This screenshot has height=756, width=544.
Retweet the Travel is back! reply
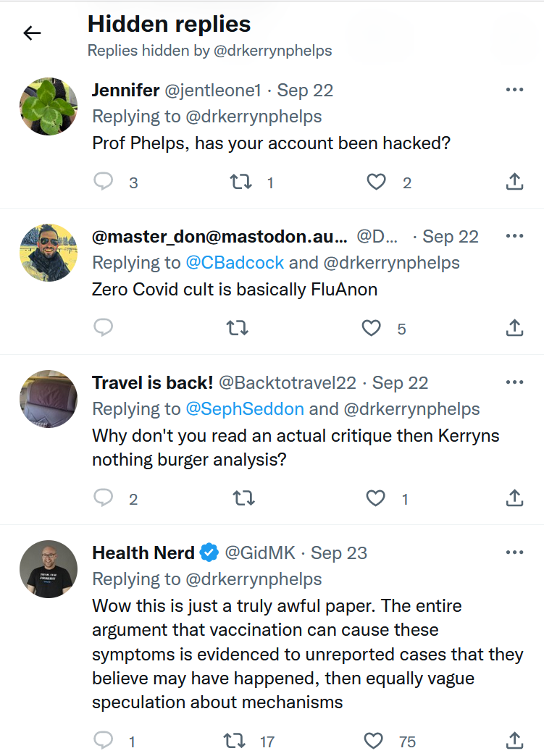point(243,497)
